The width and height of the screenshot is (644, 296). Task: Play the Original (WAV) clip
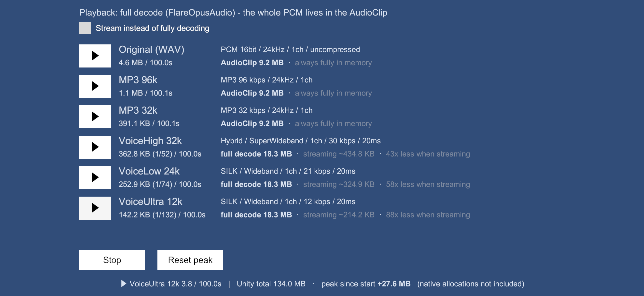95,56
